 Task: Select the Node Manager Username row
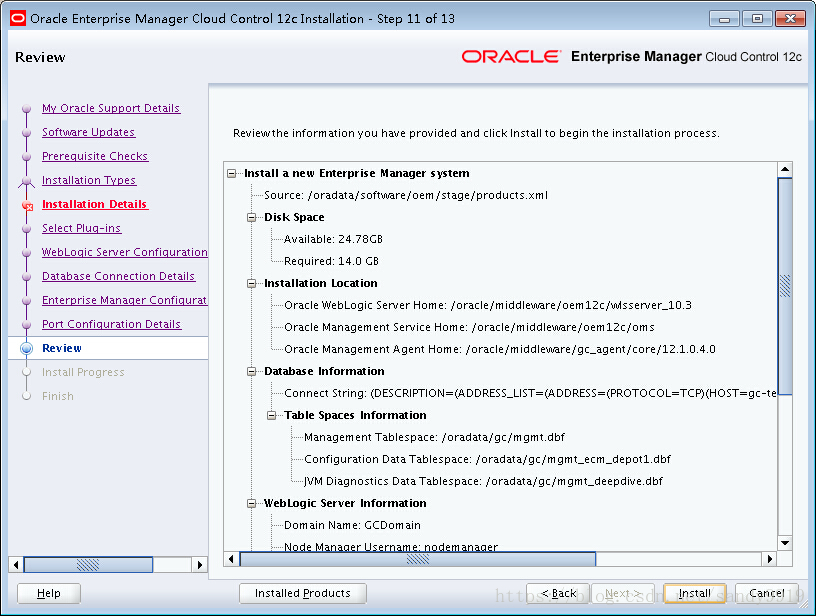pyautogui.click(x=391, y=546)
